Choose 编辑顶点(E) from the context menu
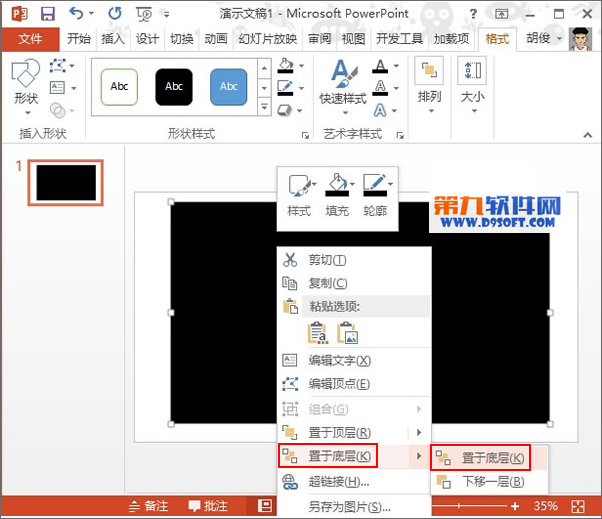The height and width of the screenshot is (519, 602). tap(354, 384)
